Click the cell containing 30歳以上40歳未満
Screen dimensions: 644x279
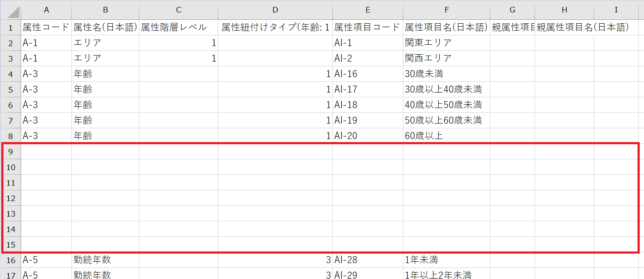tap(446, 89)
